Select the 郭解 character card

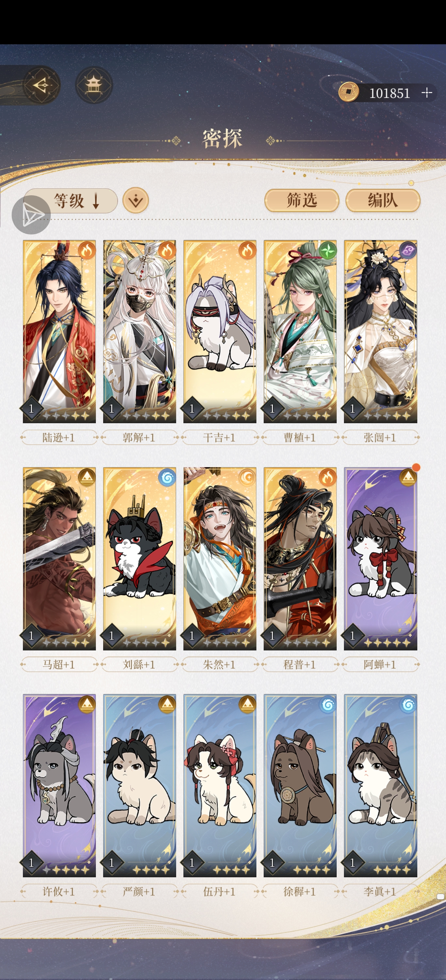point(140,331)
